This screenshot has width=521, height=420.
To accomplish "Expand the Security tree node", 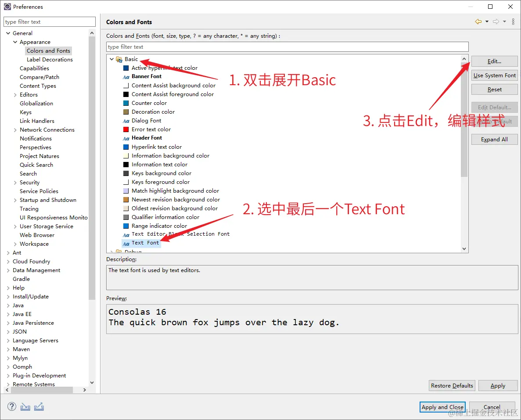I will pyautogui.click(x=15, y=183).
